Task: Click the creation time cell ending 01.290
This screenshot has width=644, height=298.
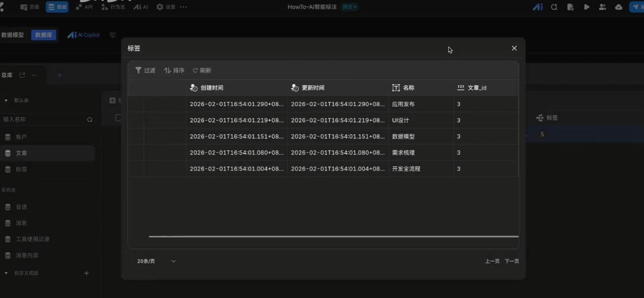Action: tap(236, 104)
